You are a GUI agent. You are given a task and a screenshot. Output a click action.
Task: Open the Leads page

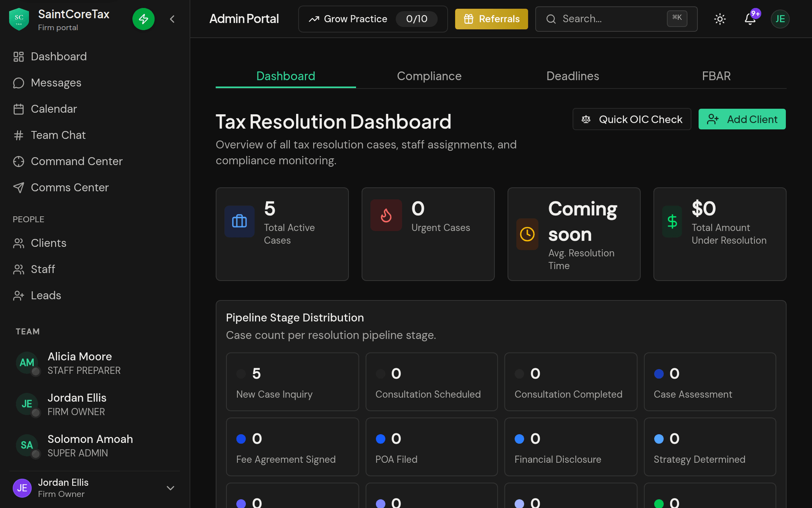point(95,295)
